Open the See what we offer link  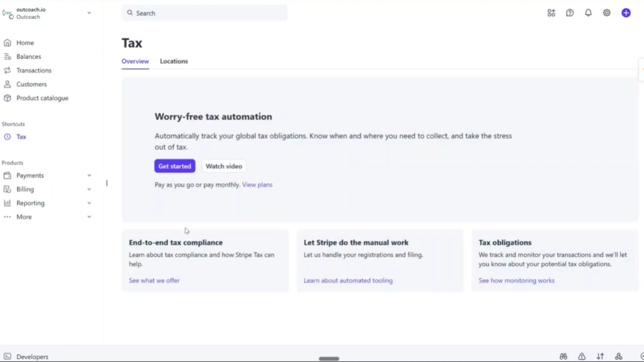(154, 281)
